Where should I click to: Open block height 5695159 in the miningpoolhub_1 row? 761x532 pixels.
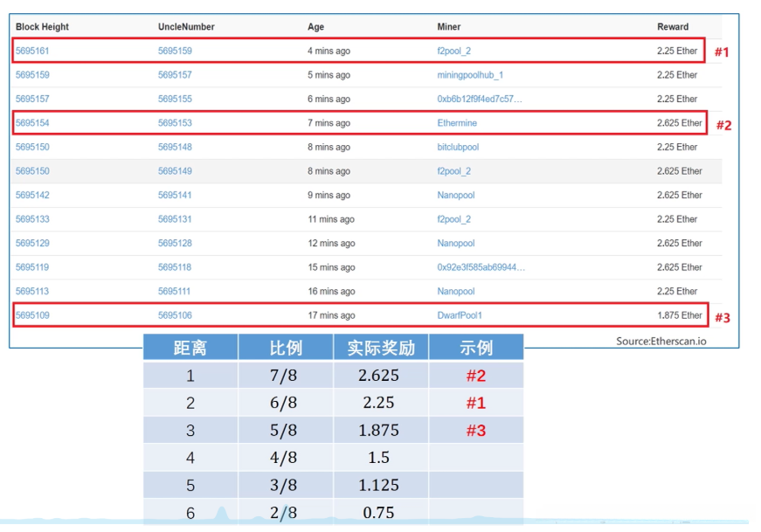32,75
